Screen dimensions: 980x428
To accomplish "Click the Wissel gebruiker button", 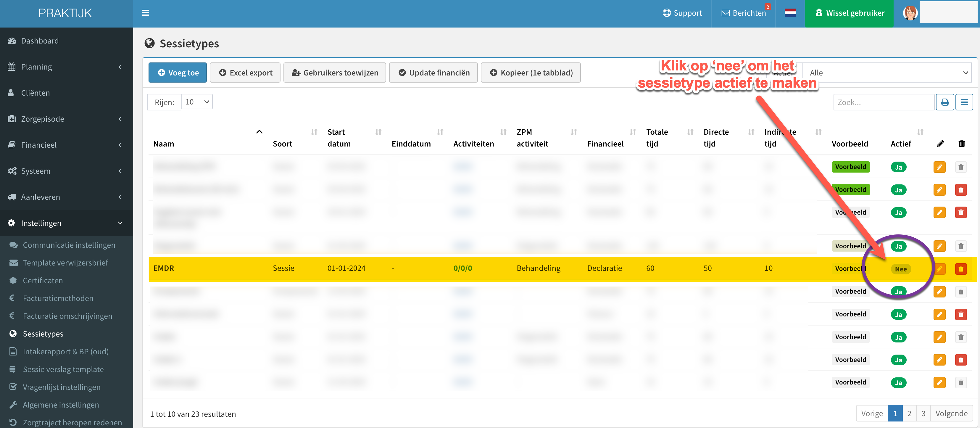I will (x=849, y=13).
